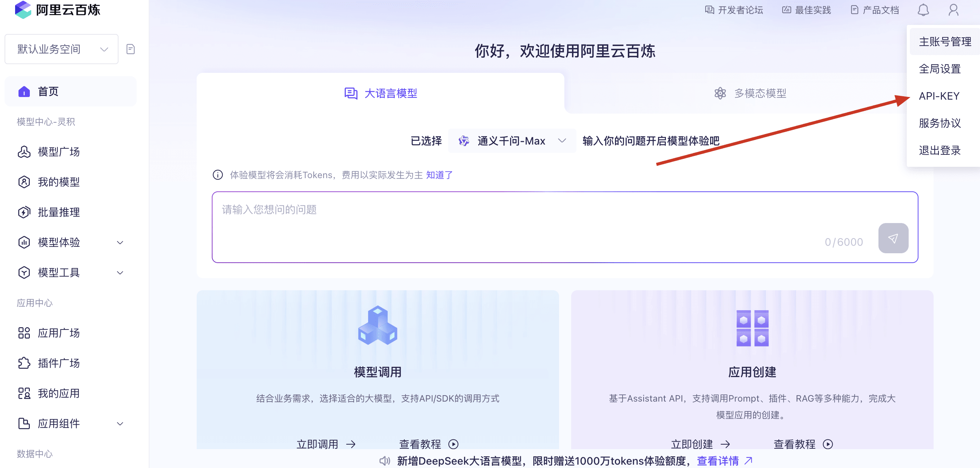This screenshot has height=468, width=980.
Task: Click 查看教程 under 应用创建
Action: point(803,444)
